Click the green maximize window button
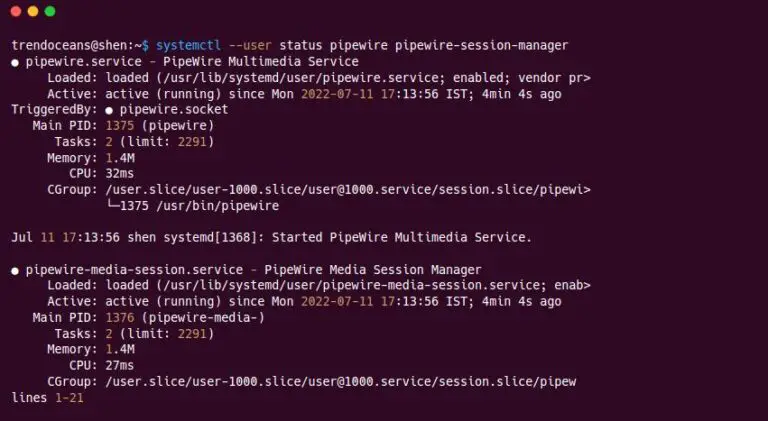The height and width of the screenshot is (421, 768). tap(50, 11)
